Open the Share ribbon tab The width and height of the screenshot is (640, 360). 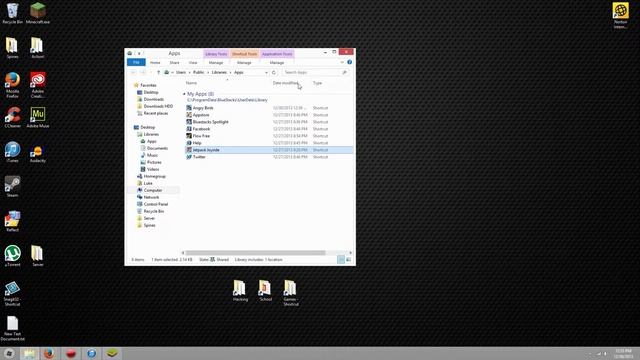(174, 62)
